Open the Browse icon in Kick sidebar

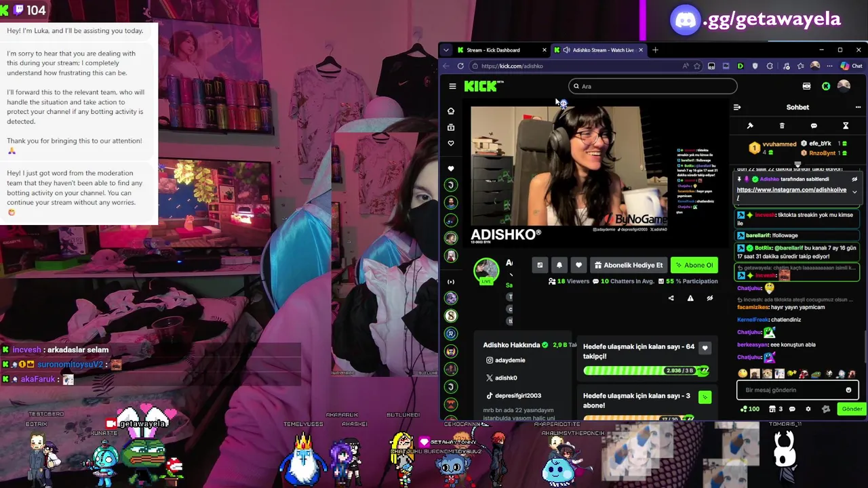pos(451,127)
